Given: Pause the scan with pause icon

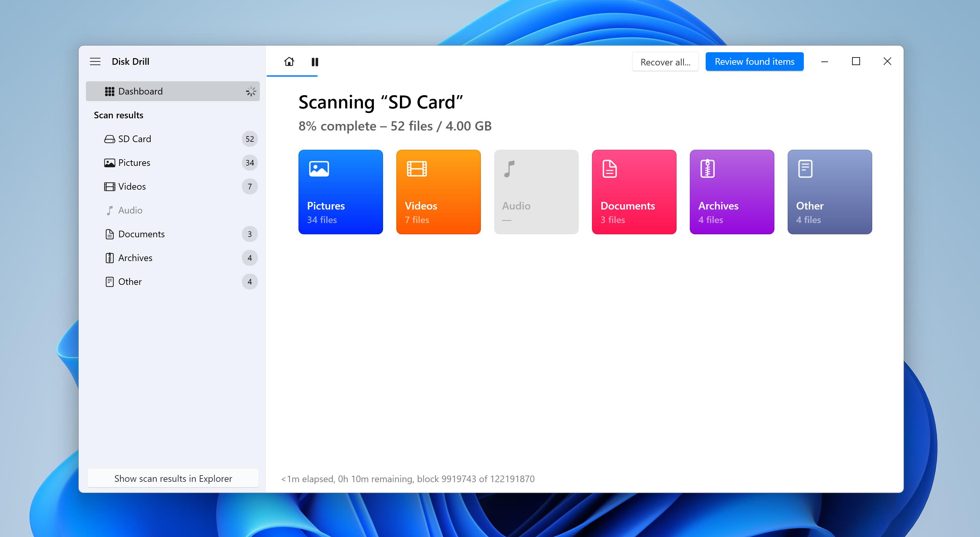Looking at the screenshot, I should pyautogui.click(x=315, y=62).
